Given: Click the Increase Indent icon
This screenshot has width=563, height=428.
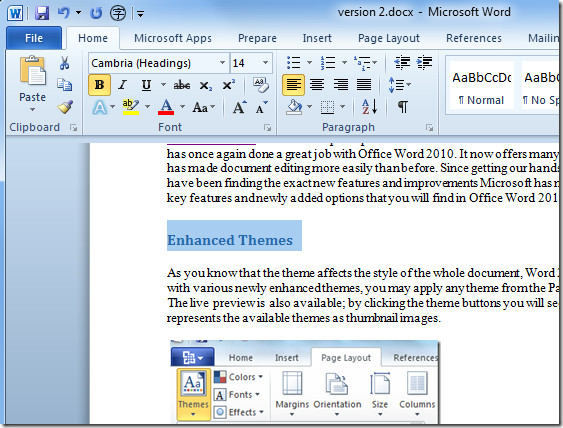Looking at the screenshot, I should pyautogui.click(x=424, y=63).
